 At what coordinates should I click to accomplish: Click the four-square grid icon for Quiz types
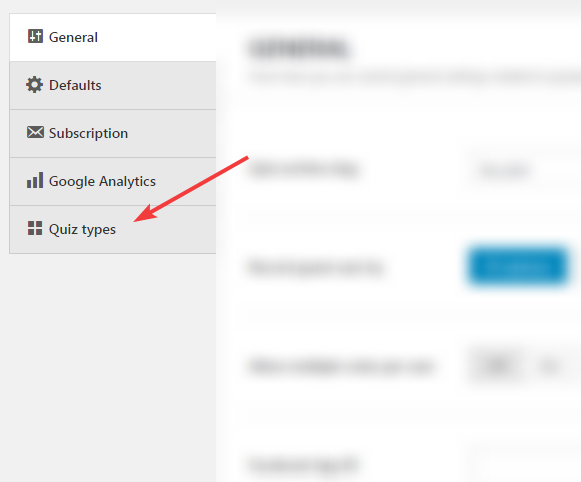tap(35, 228)
